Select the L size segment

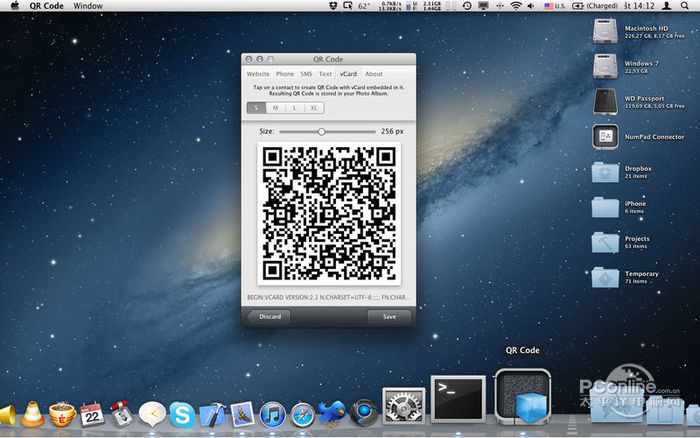(x=295, y=108)
